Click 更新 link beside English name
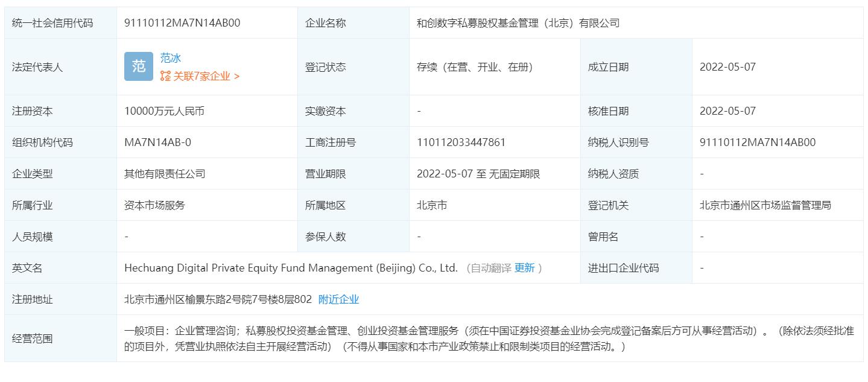Screen dimensions: 868x382 click(524, 268)
